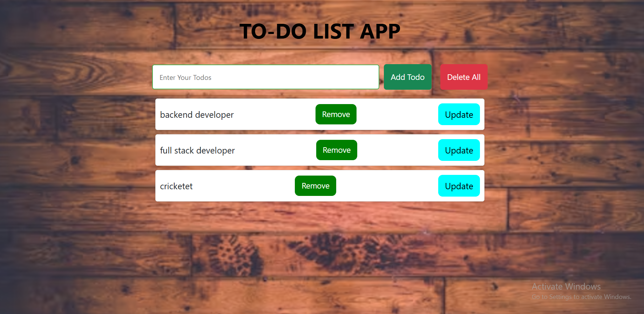Update the full stack developer todo
The width and height of the screenshot is (644, 314).
point(459,150)
